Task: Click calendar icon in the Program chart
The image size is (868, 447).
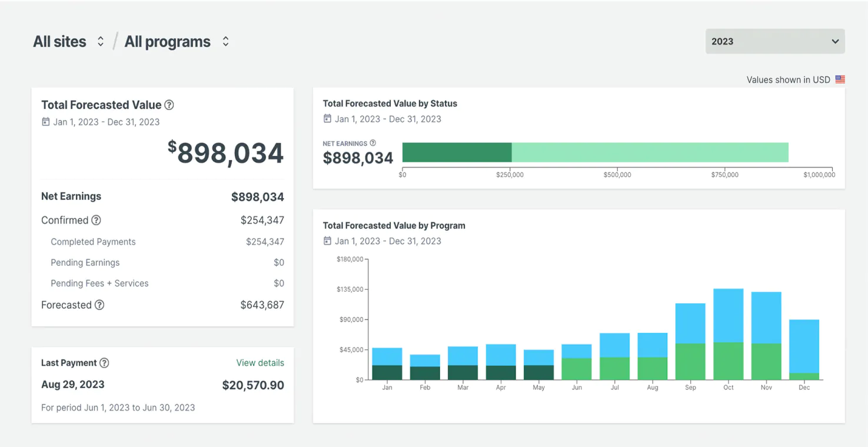Action: 327,241
